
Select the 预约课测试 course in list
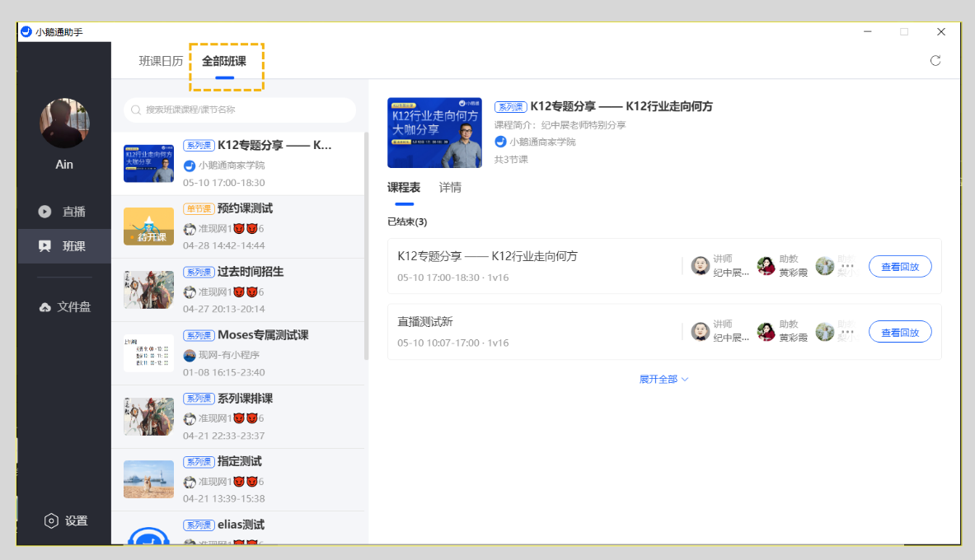239,226
